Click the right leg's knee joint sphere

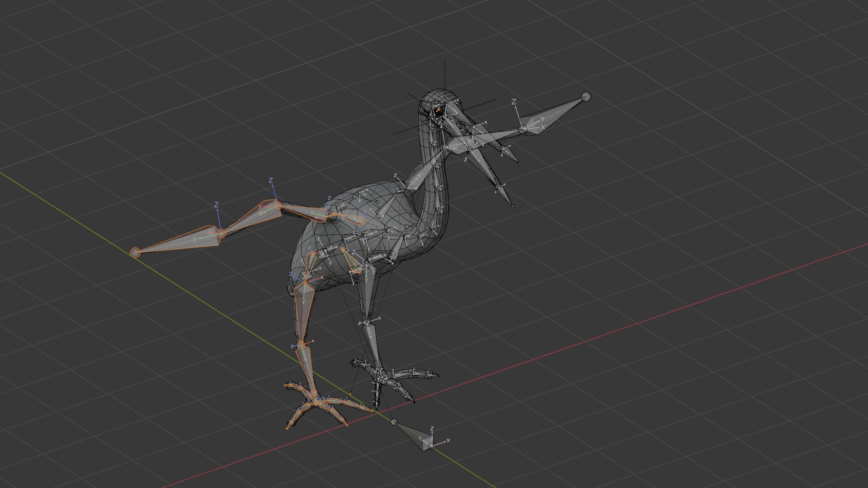click(366, 323)
